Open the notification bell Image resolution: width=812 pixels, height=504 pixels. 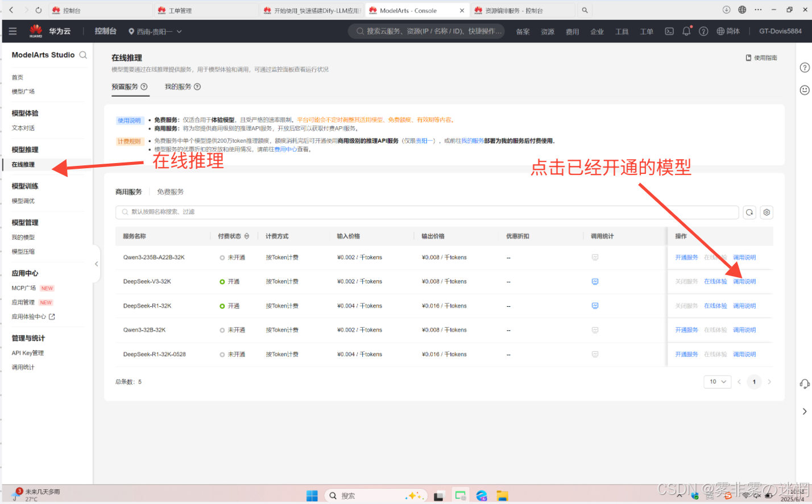[686, 31]
